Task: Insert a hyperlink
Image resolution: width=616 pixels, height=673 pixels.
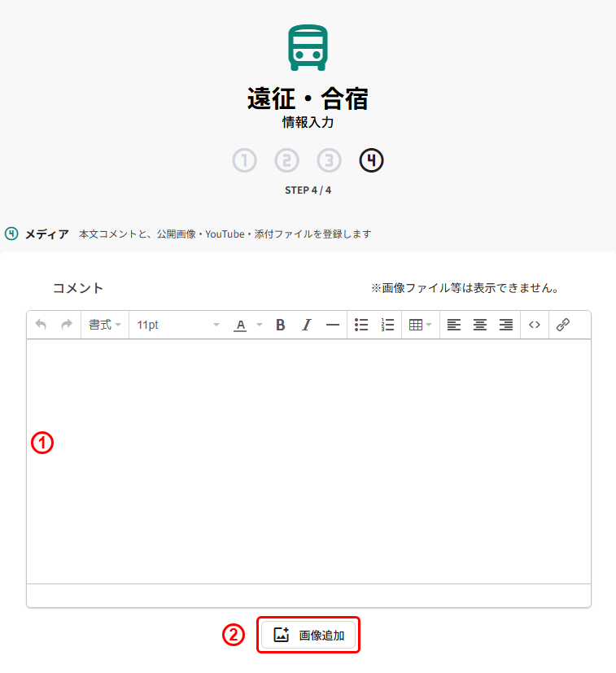Action: (563, 325)
